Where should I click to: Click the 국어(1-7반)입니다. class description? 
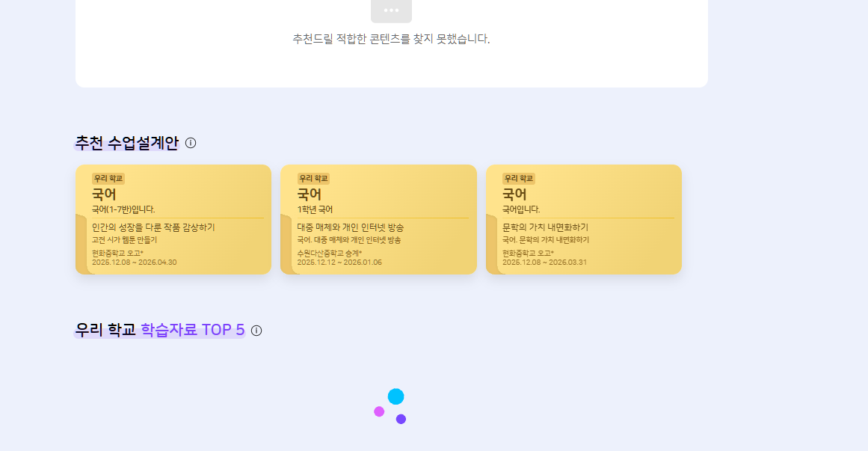coord(123,209)
